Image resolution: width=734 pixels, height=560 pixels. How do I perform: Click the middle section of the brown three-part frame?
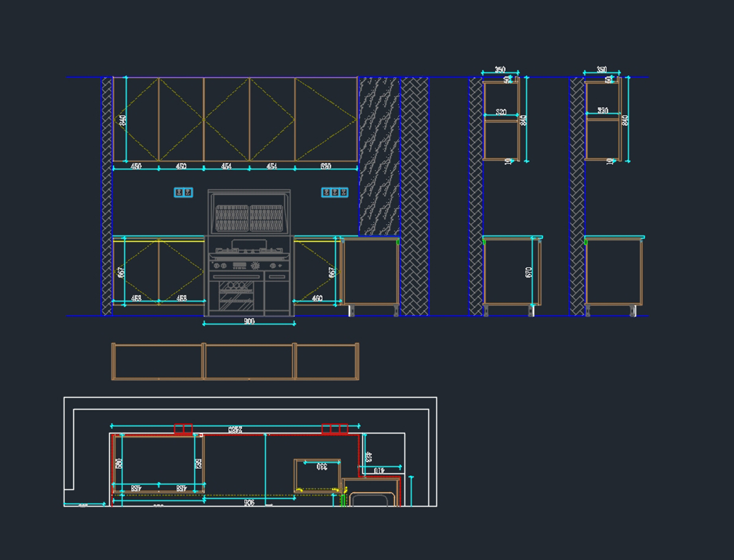249,361
